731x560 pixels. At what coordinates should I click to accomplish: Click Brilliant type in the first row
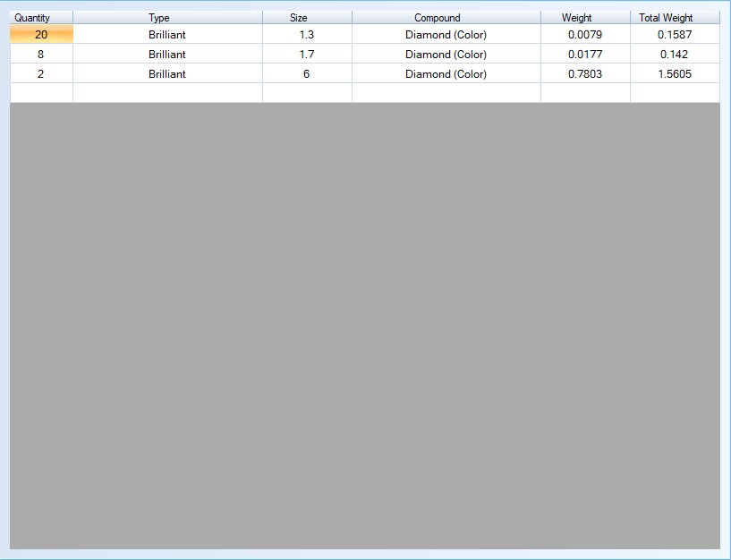tap(167, 35)
